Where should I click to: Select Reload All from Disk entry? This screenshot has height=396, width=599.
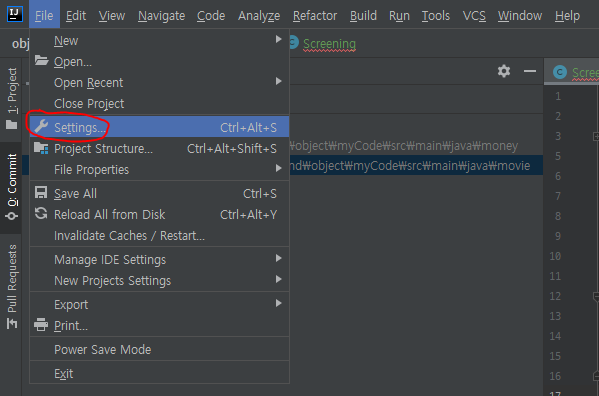tap(159, 214)
